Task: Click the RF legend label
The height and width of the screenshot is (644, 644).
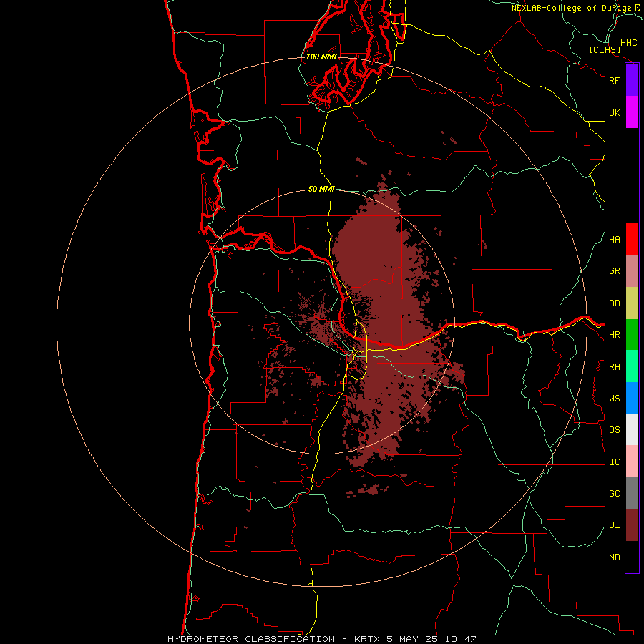Action: 614,80
